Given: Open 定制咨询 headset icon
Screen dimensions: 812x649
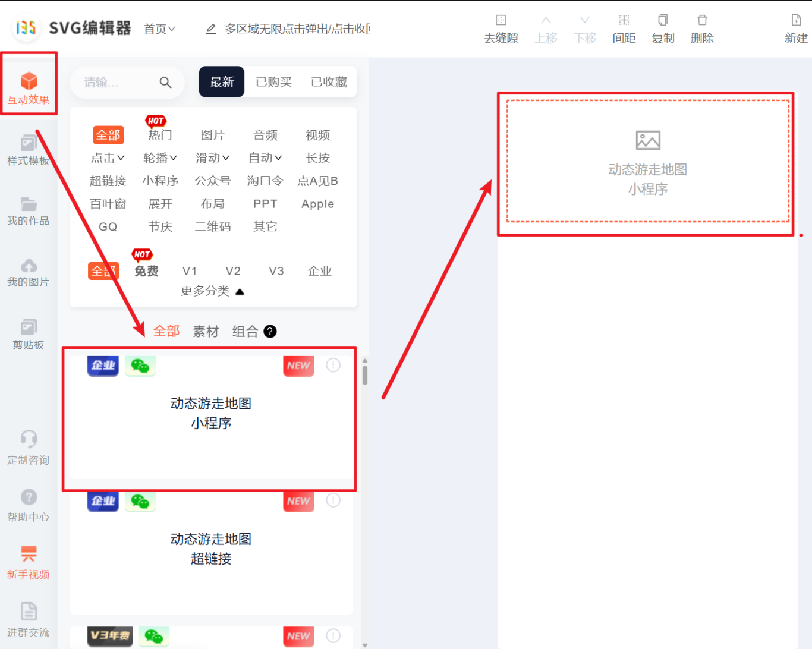Looking at the screenshot, I should pyautogui.click(x=29, y=439).
